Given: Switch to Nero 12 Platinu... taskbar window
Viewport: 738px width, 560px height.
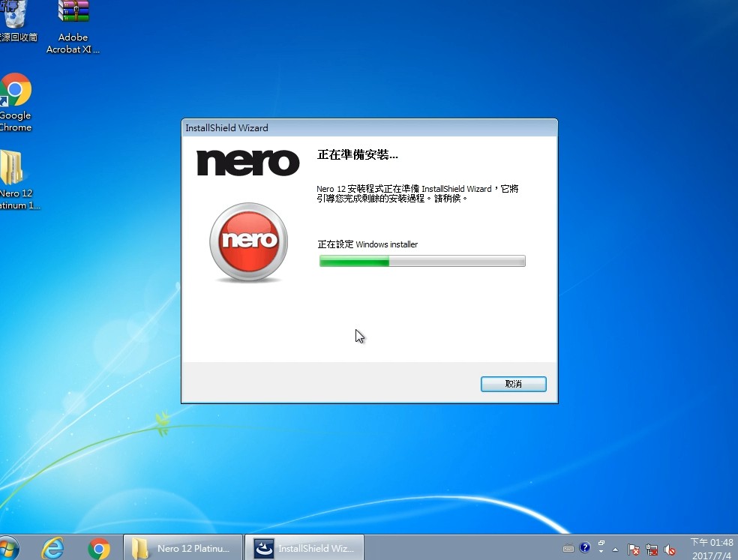Looking at the screenshot, I should click(182, 548).
